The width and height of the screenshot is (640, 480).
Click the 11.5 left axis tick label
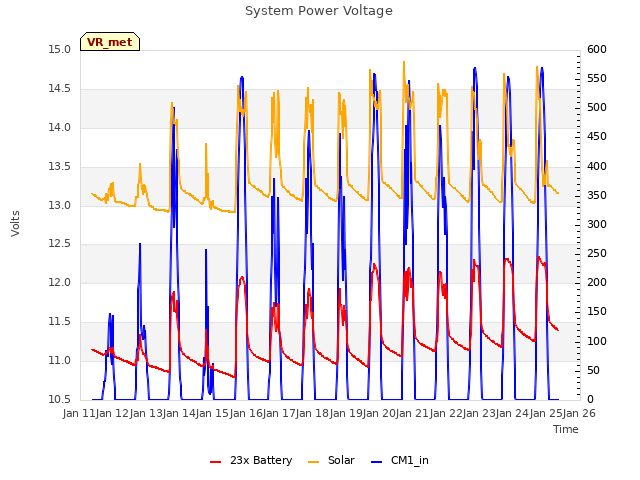[60, 322]
